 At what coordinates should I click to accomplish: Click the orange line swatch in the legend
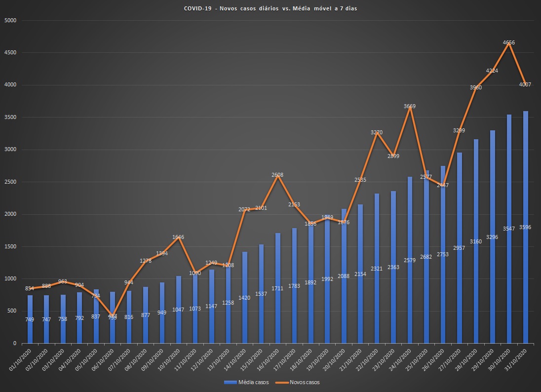coord(281,382)
